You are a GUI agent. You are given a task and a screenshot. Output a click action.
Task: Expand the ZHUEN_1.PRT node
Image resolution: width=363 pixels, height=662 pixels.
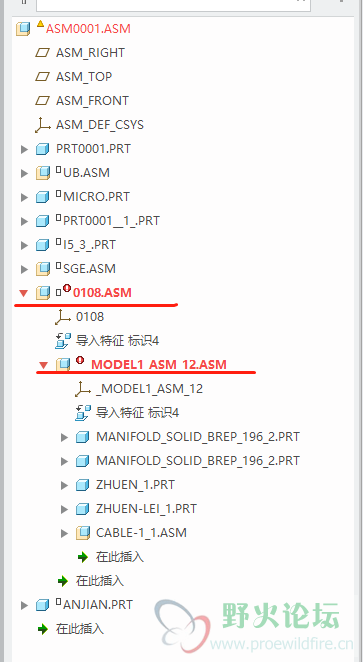pyautogui.click(x=65, y=485)
